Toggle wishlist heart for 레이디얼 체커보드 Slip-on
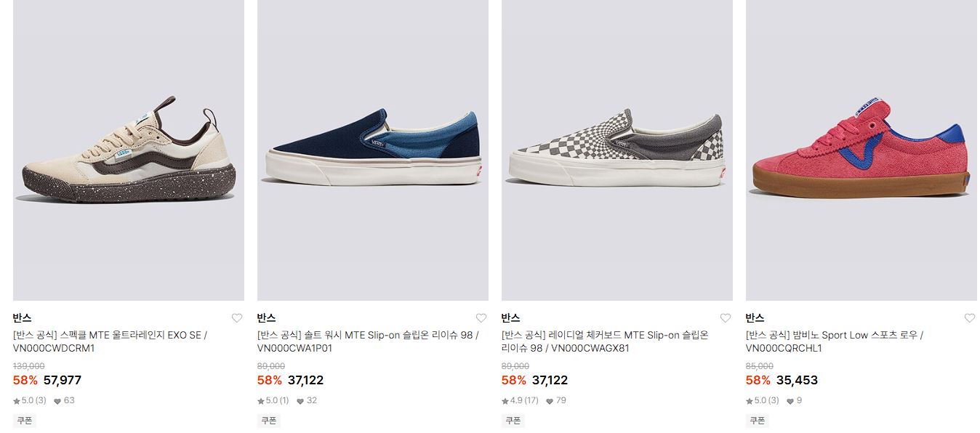This screenshot has height=433, width=980. tap(726, 318)
